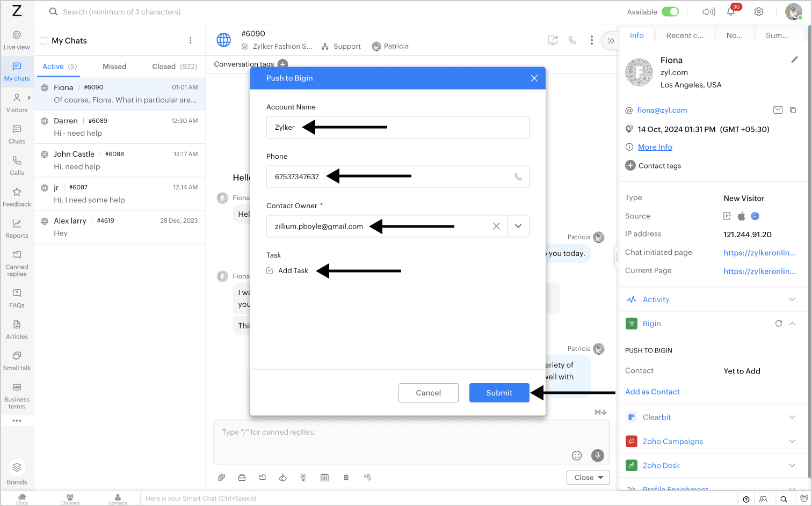Open John Castle chat #6088
Image resolution: width=812 pixels, height=506 pixels.
120,160
